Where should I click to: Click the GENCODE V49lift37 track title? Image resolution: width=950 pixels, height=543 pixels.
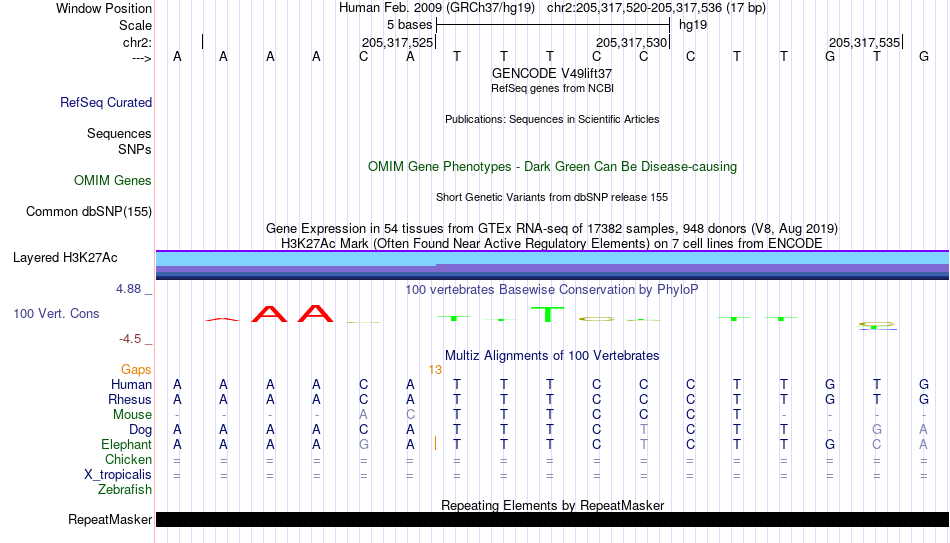(x=552, y=73)
